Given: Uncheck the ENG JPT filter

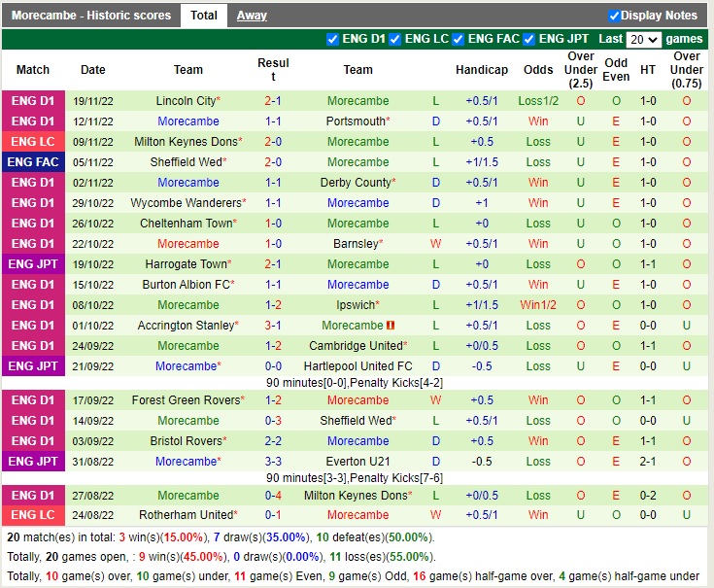Looking at the screenshot, I should 528,40.
